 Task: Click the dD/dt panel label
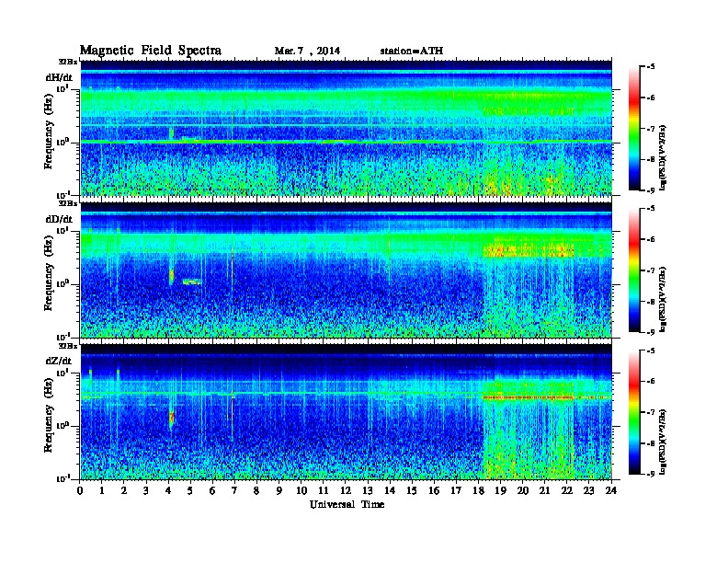[59, 219]
